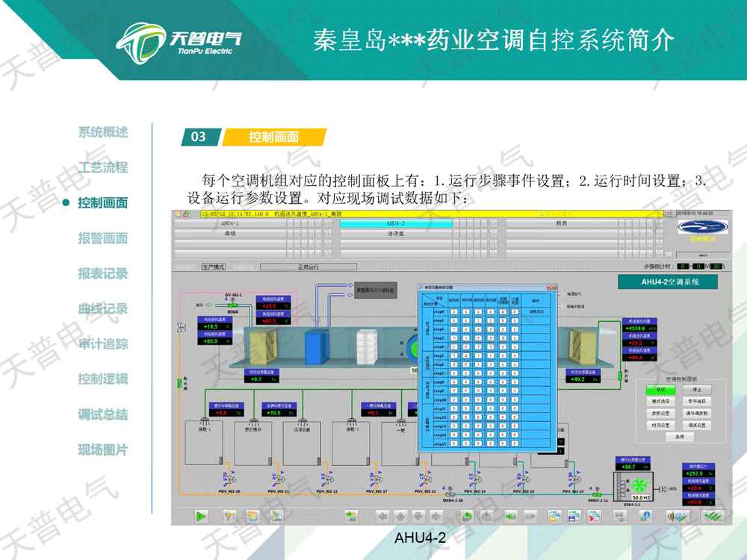
Task: Click the down navigation arrow in bottom toolbar
Action: [x=418, y=516]
